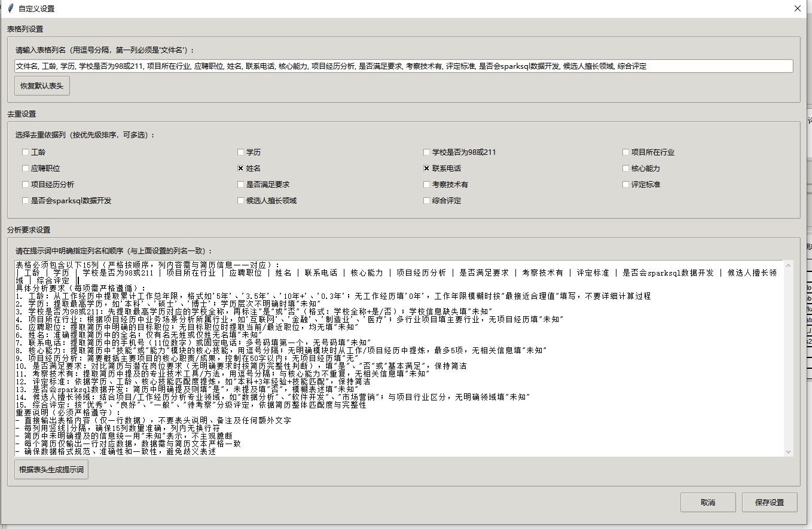This screenshot has height=529, width=812.
Task: Click the prompt line starting '2. 学历：提取最高学历'
Action: [169, 304]
